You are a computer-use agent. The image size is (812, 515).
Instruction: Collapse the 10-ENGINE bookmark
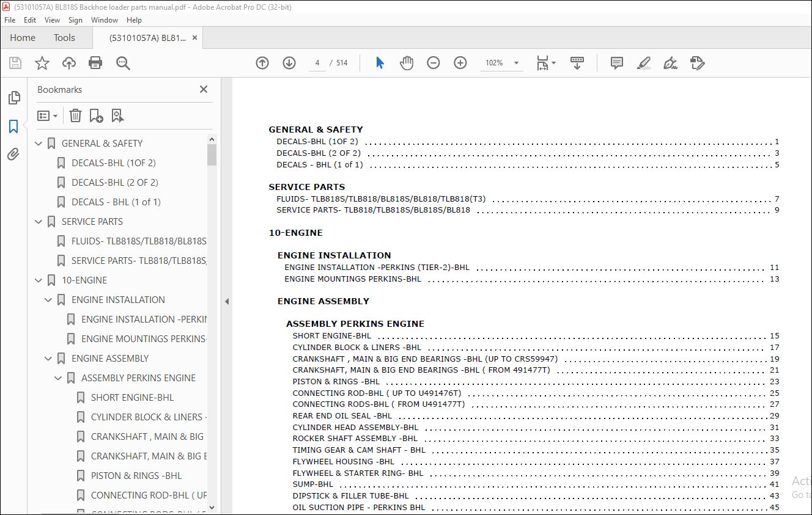39,280
